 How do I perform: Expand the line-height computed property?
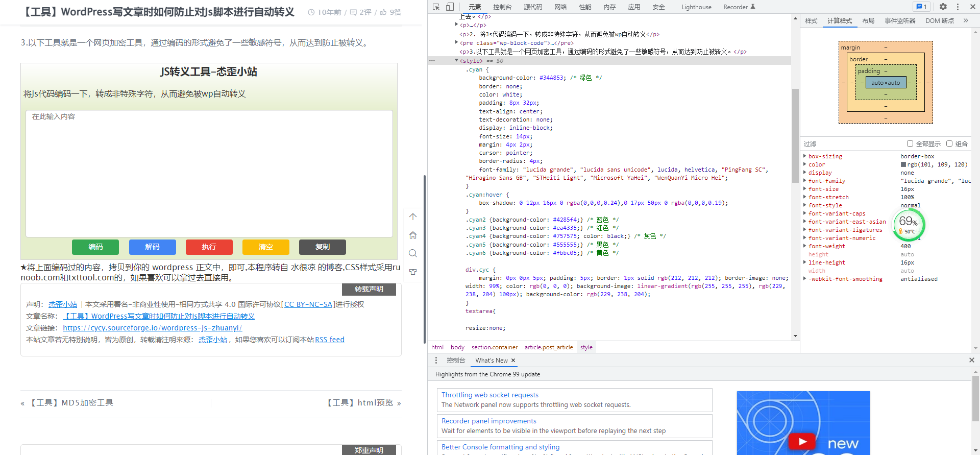[805, 262]
